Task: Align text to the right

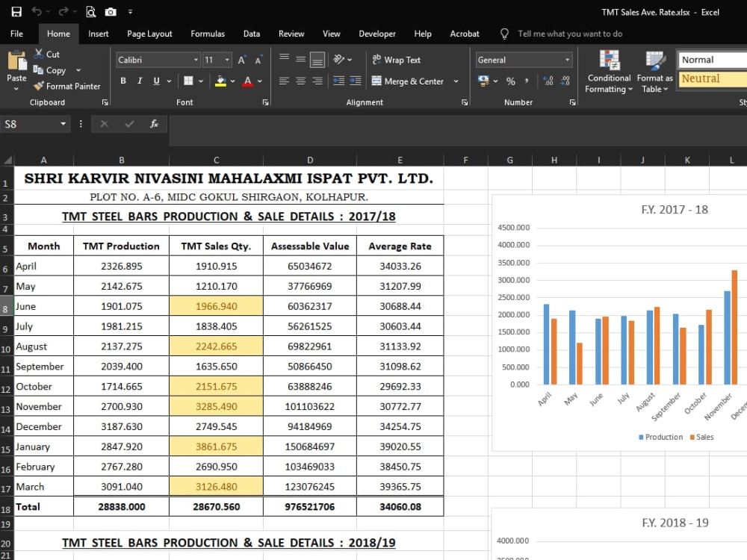Action: coord(317,81)
